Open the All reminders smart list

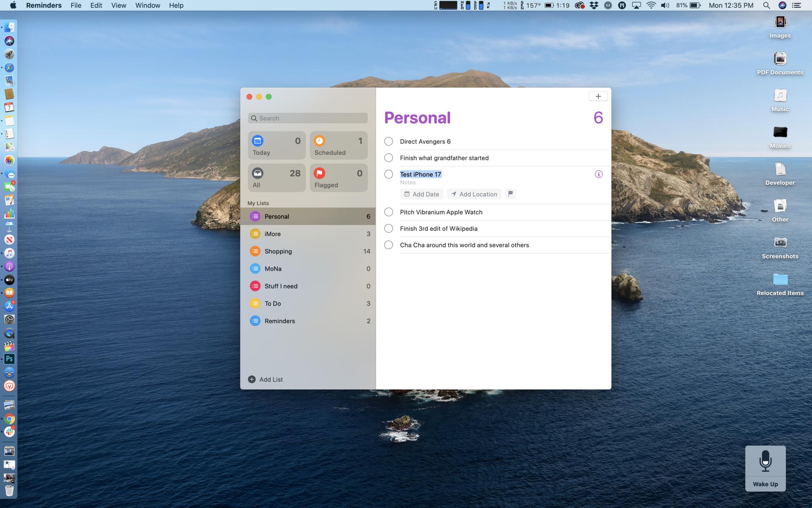point(277,178)
